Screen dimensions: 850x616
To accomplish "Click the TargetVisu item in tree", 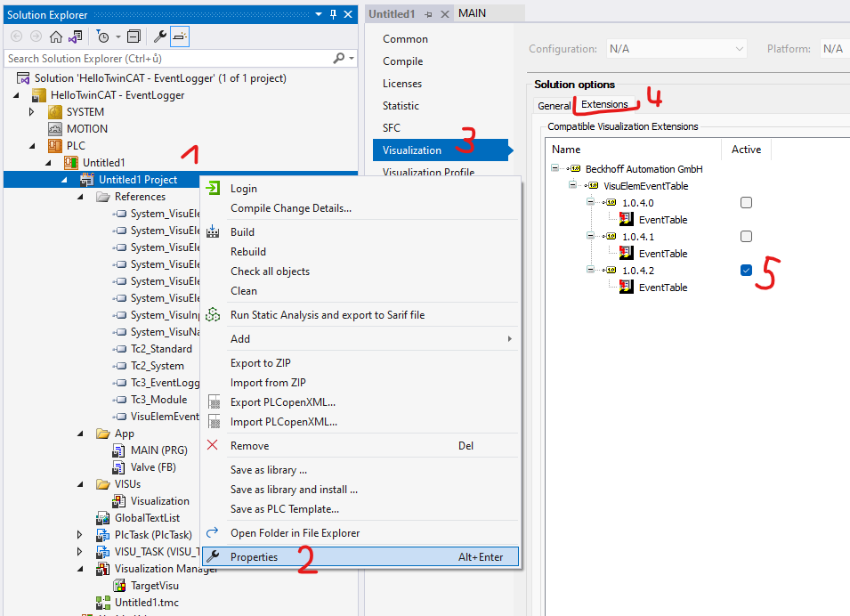I will coord(154,586).
